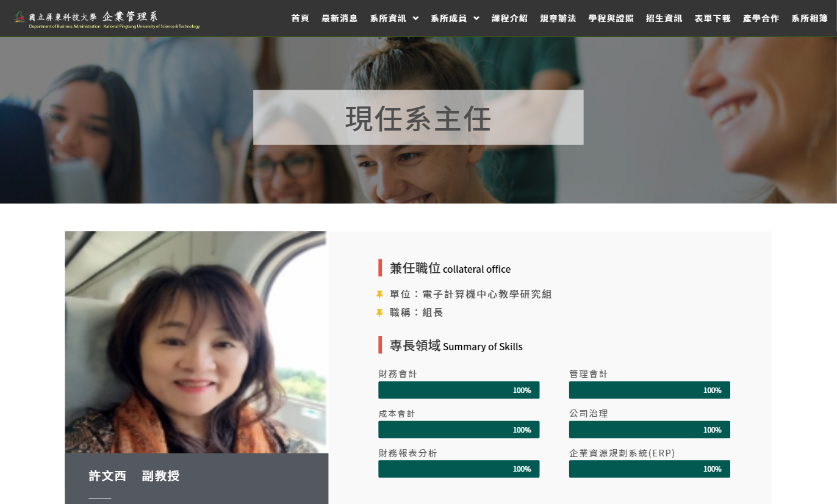
Task: Open the 首頁 menu item
Action: (300, 18)
